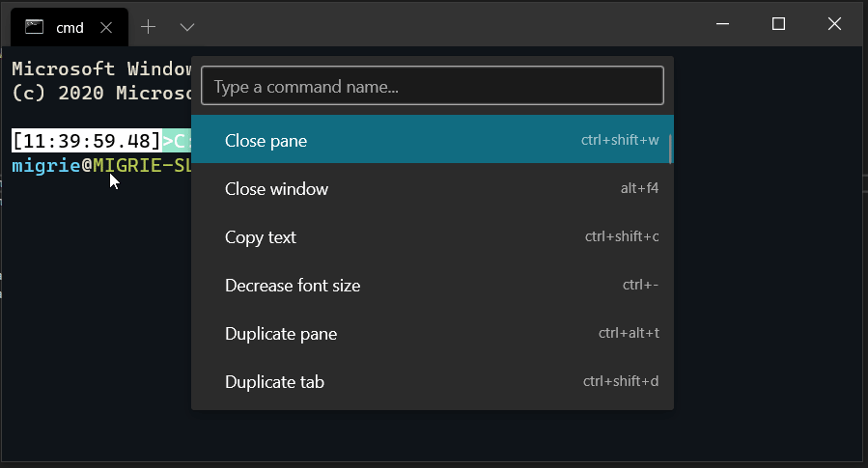Focus the command name search box
This screenshot has width=868, height=468.
(433, 86)
